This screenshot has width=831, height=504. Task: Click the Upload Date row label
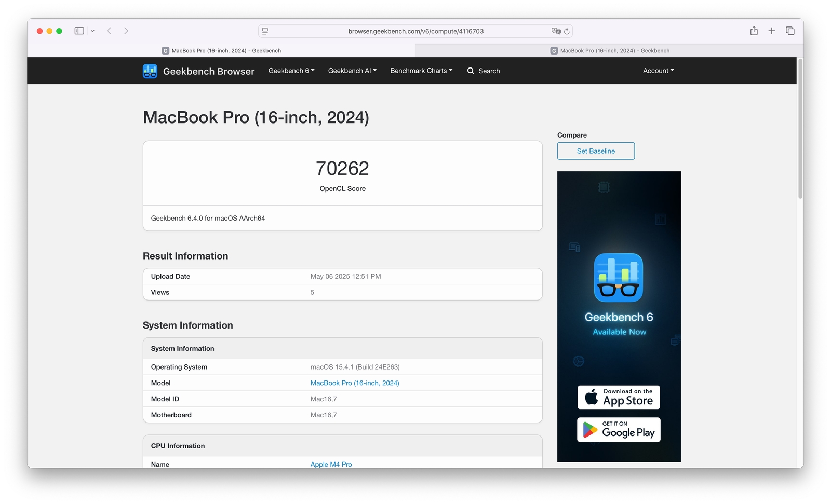click(x=170, y=277)
